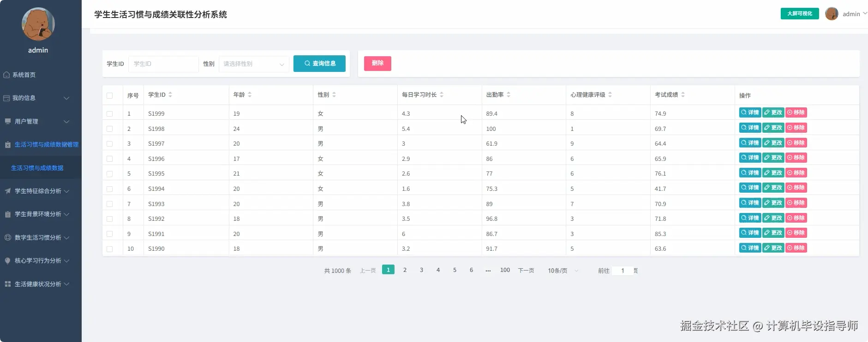View 详情 for student S1996
The image size is (868, 342).
[x=750, y=158]
